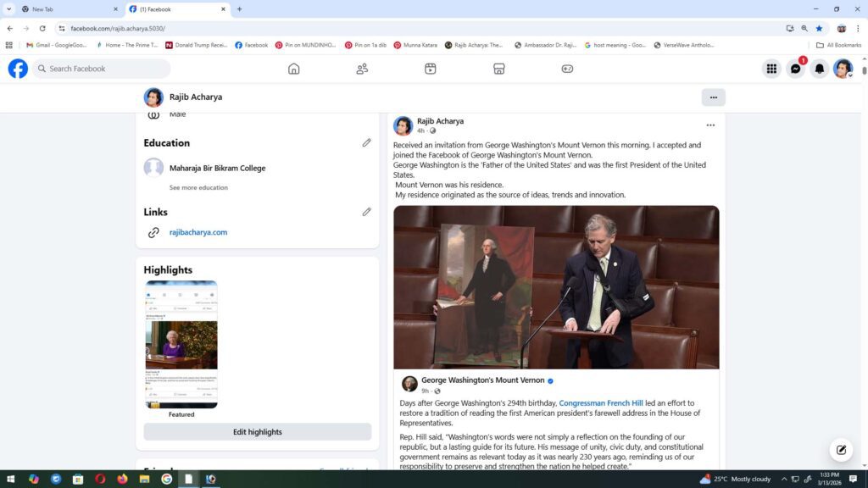Click in the Search Facebook field
The height and width of the screenshot is (488, 868).
click(102, 69)
